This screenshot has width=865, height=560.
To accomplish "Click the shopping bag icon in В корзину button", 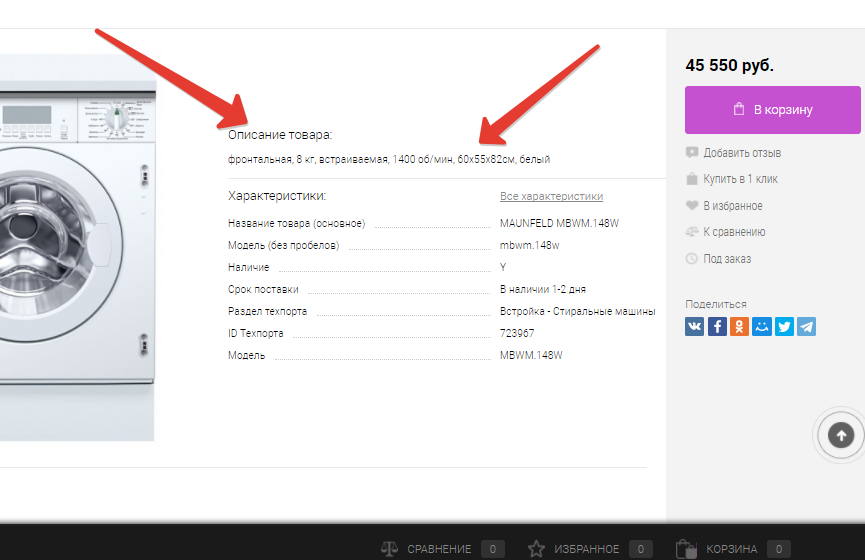I will [x=739, y=109].
